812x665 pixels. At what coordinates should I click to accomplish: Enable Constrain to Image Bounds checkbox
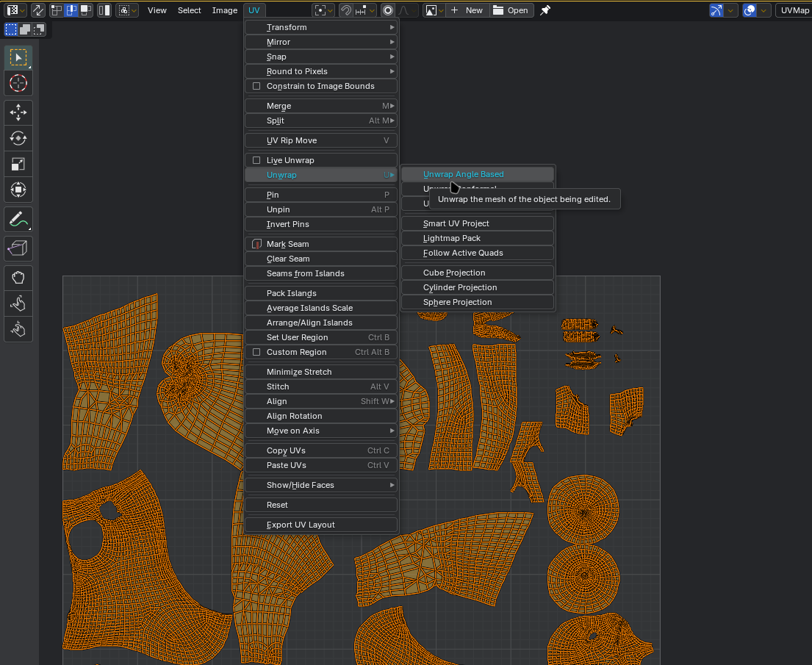256,86
